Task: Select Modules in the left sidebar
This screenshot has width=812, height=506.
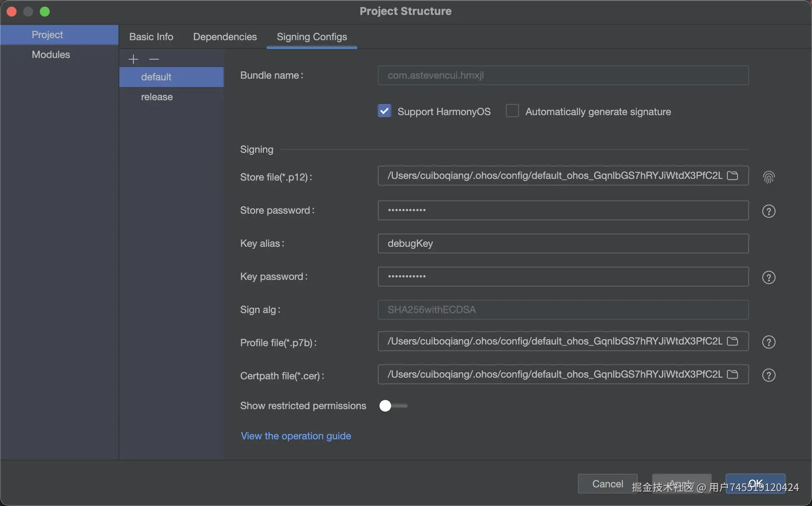Action: pos(51,55)
